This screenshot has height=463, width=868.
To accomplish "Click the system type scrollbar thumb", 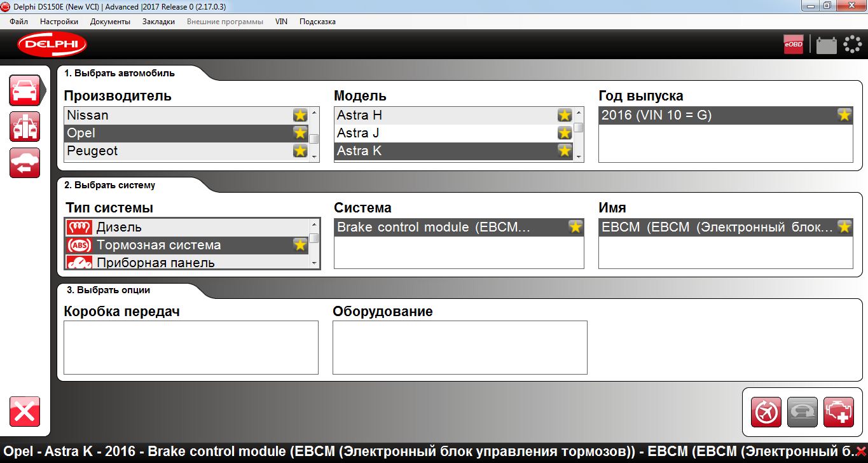I will pyautogui.click(x=314, y=238).
